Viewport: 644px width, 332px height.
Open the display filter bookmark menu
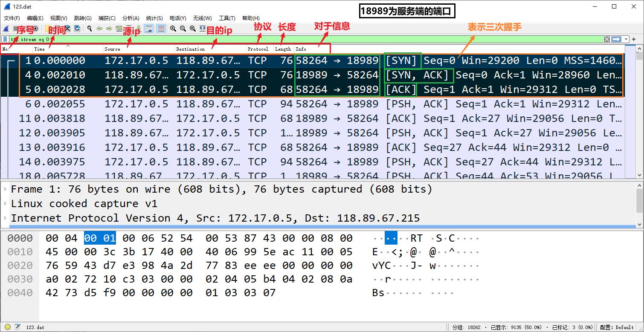click(x=5, y=39)
